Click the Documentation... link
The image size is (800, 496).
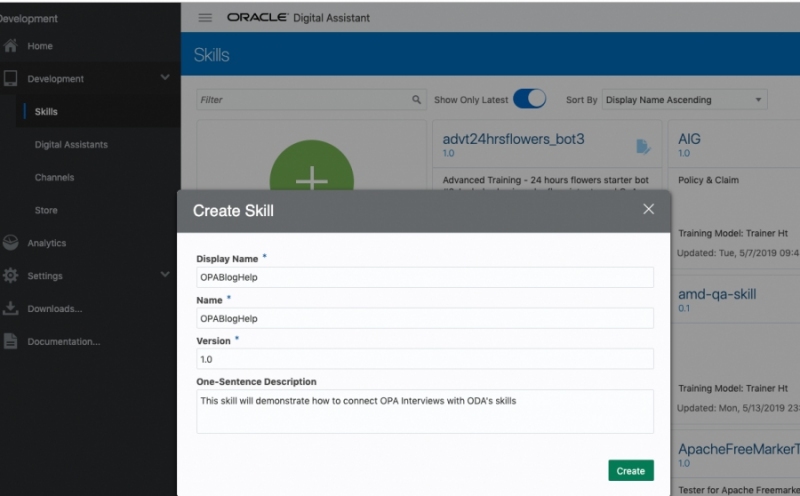click(x=64, y=341)
